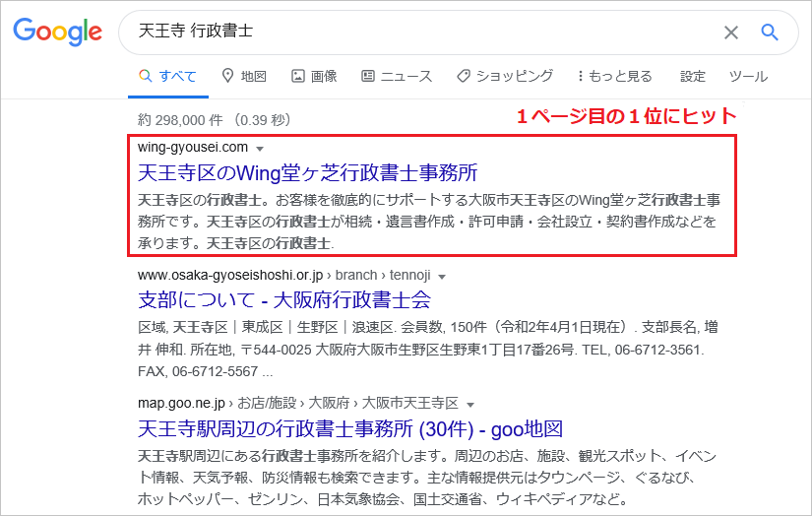Expand dropdown arrow next to wing-gyousei.com

[x=260, y=149]
